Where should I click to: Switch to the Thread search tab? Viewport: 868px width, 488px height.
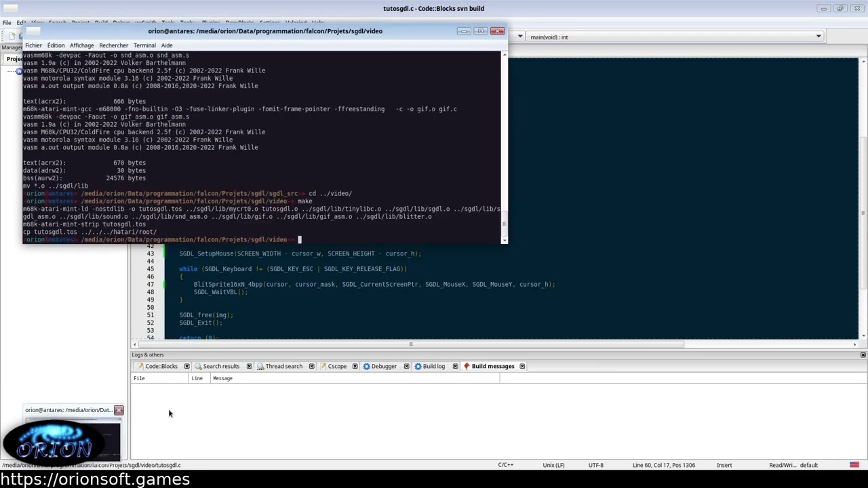(x=283, y=366)
